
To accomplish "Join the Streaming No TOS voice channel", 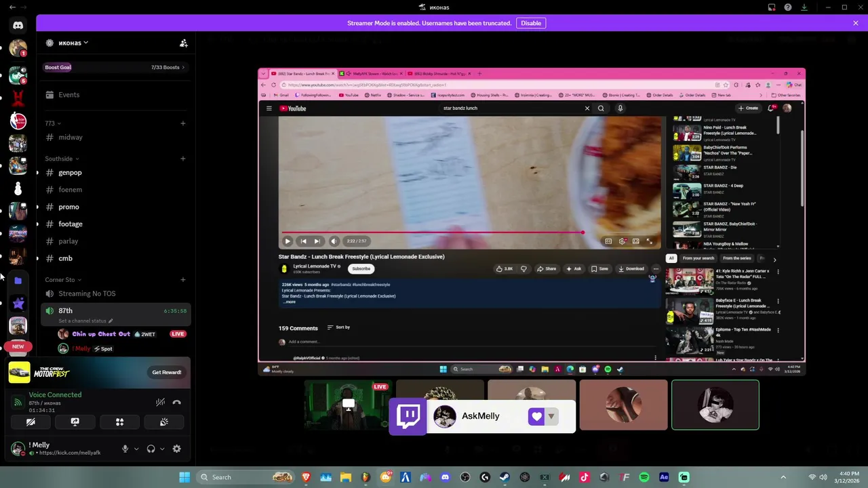I will (115, 293).
